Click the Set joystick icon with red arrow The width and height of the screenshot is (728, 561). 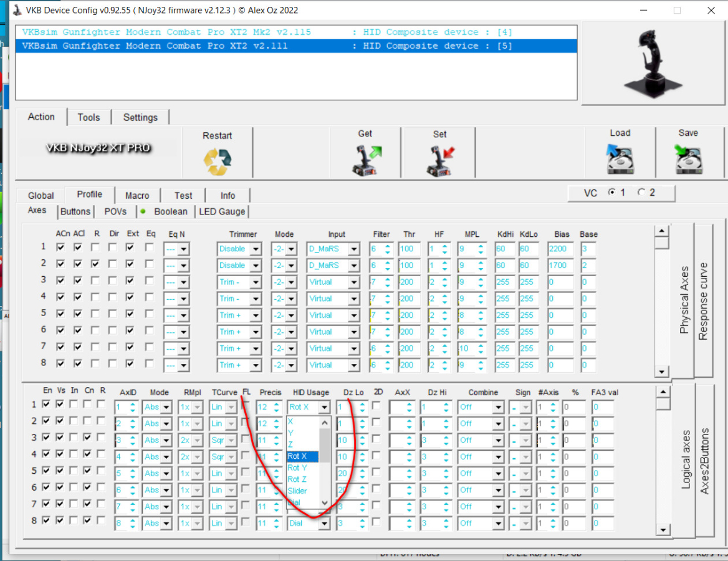coord(440,161)
